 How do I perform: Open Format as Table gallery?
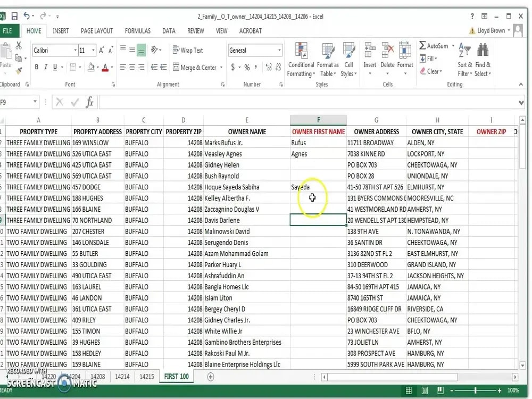328,60
